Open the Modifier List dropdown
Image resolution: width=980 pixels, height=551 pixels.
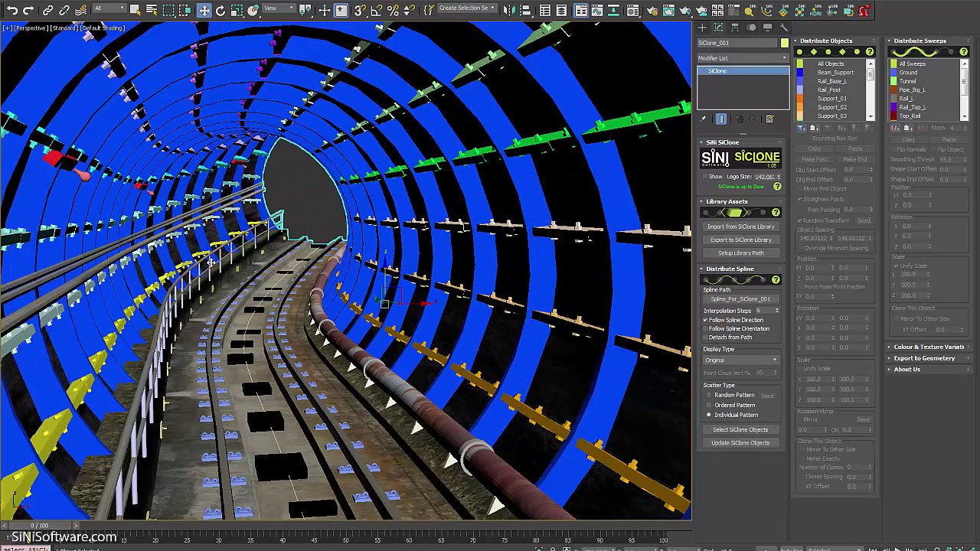pyautogui.click(x=743, y=58)
